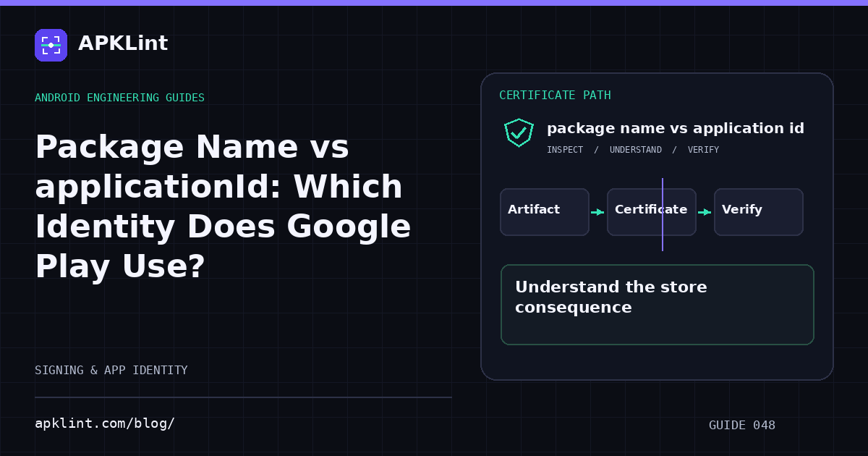
Task: Select the Artifact step box
Action: coord(545,212)
